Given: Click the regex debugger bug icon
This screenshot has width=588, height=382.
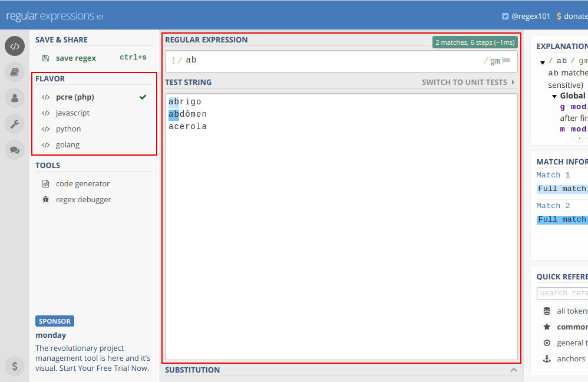Looking at the screenshot, I should (x=46, y=200).
